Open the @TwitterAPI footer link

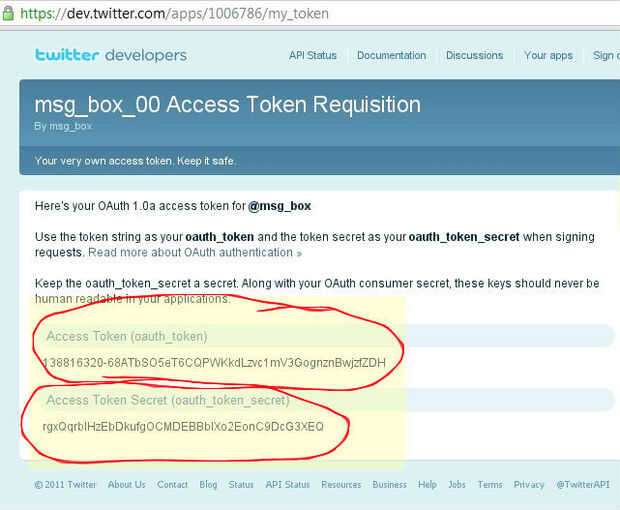click(x=583, y=485)
